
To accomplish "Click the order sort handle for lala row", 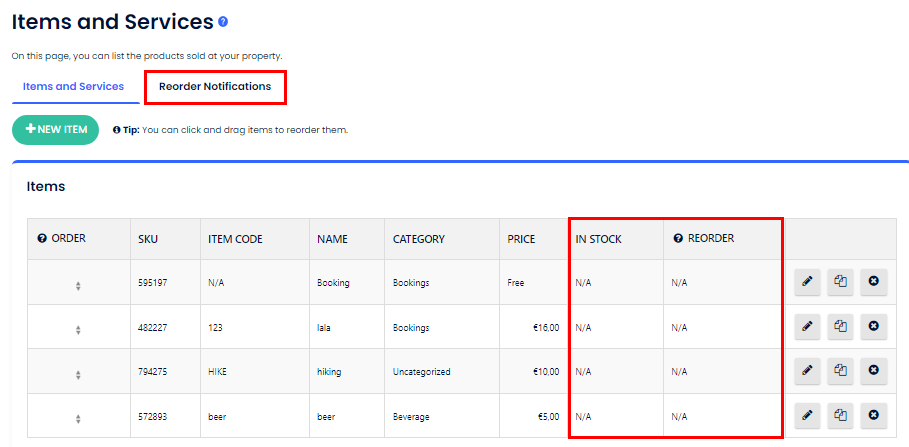I will click(78, 330).
